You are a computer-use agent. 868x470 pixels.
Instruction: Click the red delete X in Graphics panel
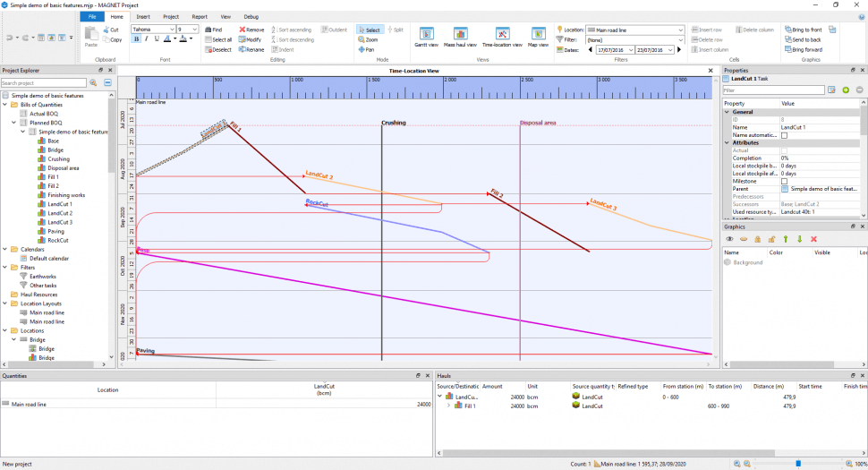[813, 239]
